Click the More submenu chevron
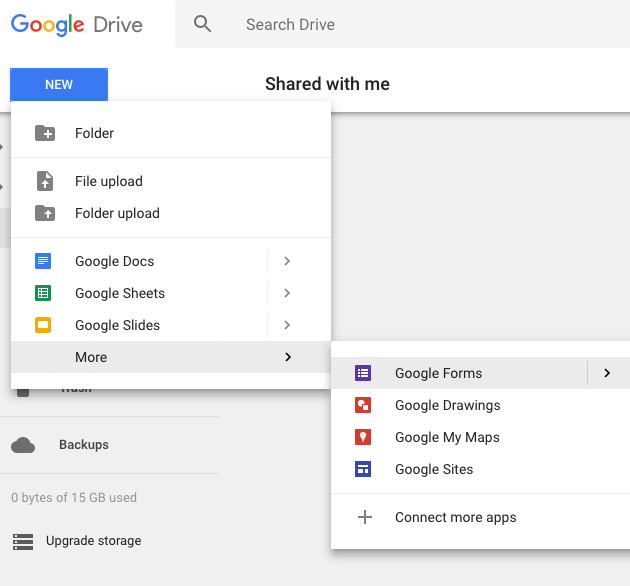Viewport: 630px width, 586px height. tap(288, 357)
